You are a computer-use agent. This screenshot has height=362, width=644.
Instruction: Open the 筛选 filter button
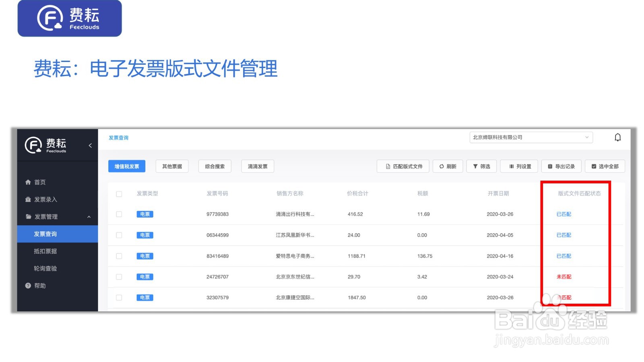tap(481, 167)
